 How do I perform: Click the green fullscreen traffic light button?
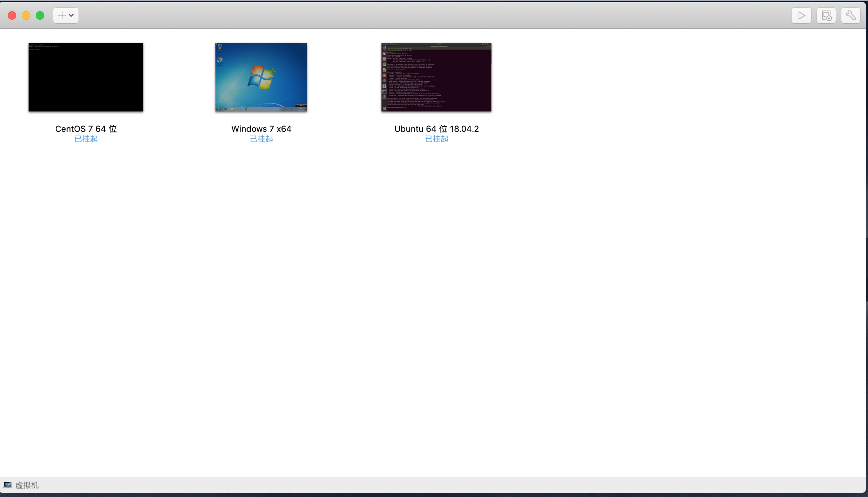(x=40, y=15)
